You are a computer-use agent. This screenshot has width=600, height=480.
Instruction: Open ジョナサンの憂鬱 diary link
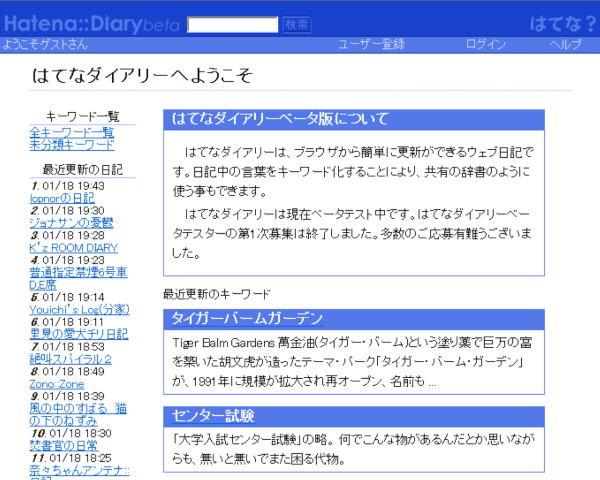(x=71, y=223)
